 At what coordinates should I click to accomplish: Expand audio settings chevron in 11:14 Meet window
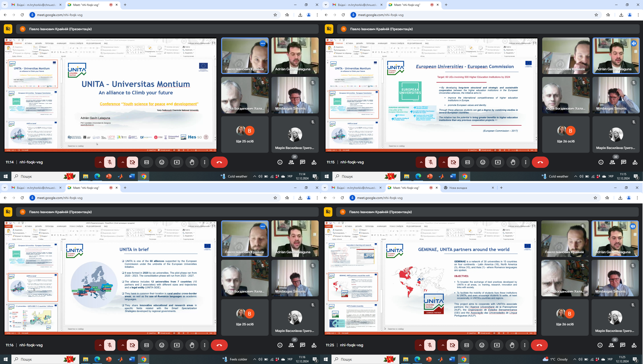pyautogui.click(x=100, y=162)
